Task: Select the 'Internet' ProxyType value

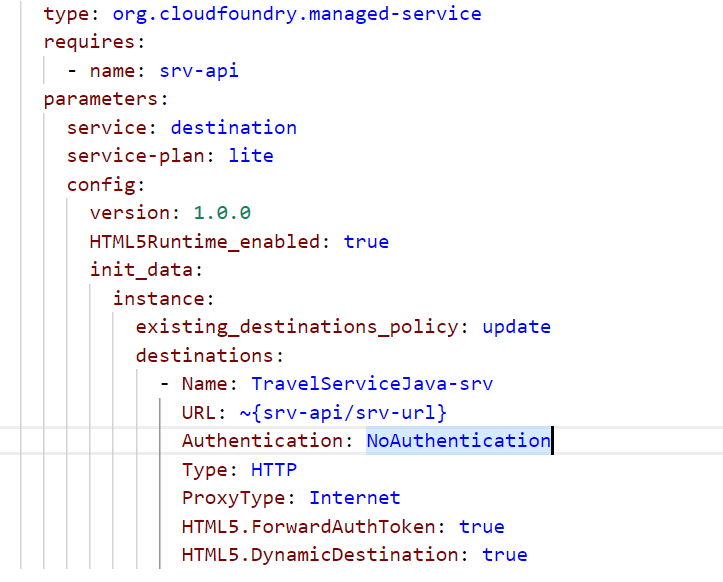Action: [x=355, y=498]
